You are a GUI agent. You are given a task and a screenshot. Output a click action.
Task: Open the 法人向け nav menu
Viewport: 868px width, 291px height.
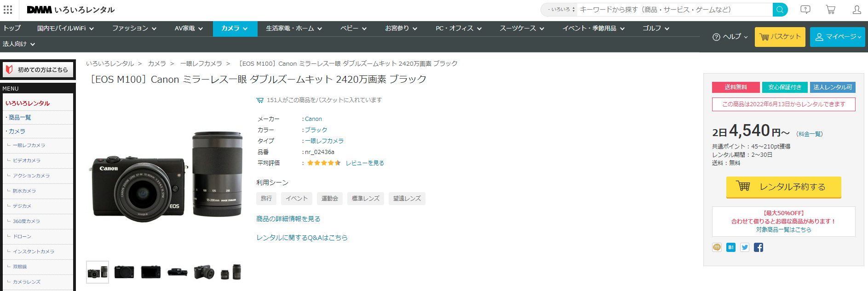pos(19,44)
